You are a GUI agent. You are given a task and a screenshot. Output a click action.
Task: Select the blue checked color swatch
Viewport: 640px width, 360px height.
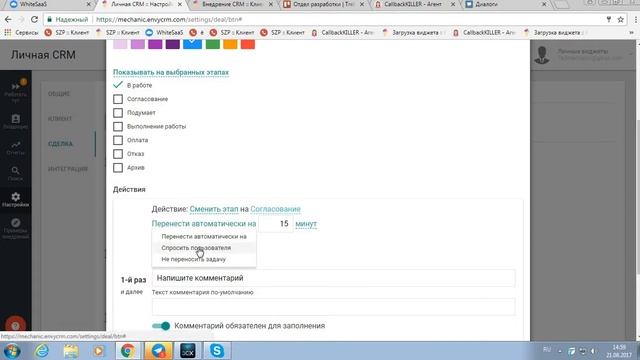192,44
